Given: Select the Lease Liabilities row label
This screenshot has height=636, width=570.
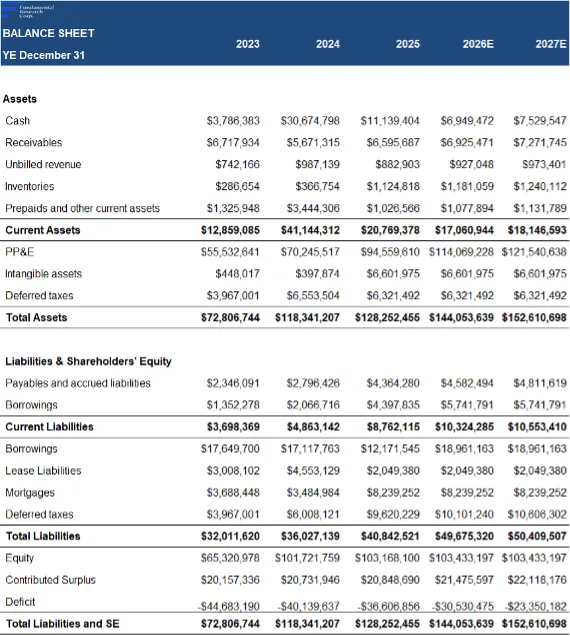Looking at the screenshot, I should pyautogui.click(x=43, y=471).
